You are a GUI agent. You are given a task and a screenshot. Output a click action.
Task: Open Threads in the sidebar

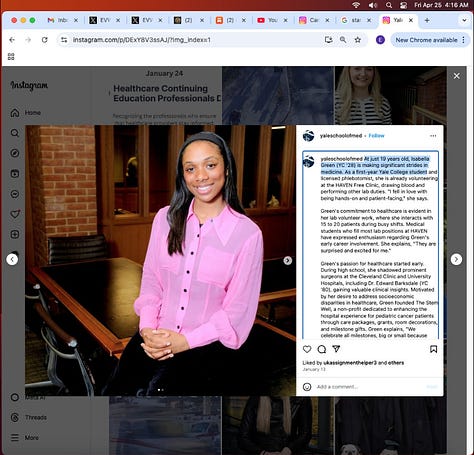tap(29, 417)
